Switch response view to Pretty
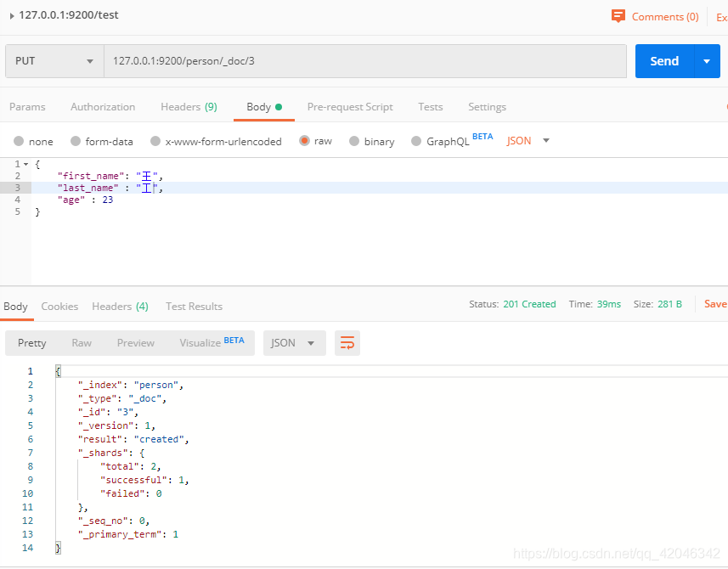 tap(32, 343)
